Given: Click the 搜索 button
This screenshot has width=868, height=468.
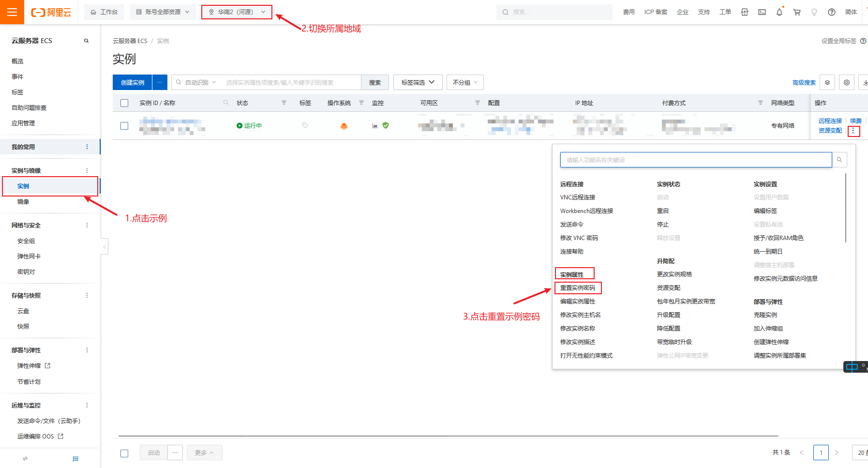Looking at the screenshot, I should [374, 82].
